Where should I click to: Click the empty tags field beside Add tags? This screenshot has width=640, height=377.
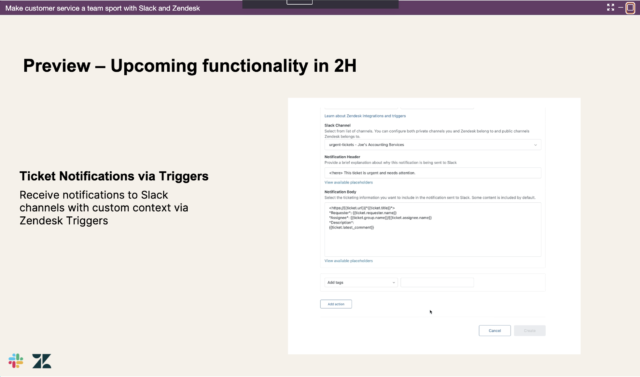pos(437,282)
